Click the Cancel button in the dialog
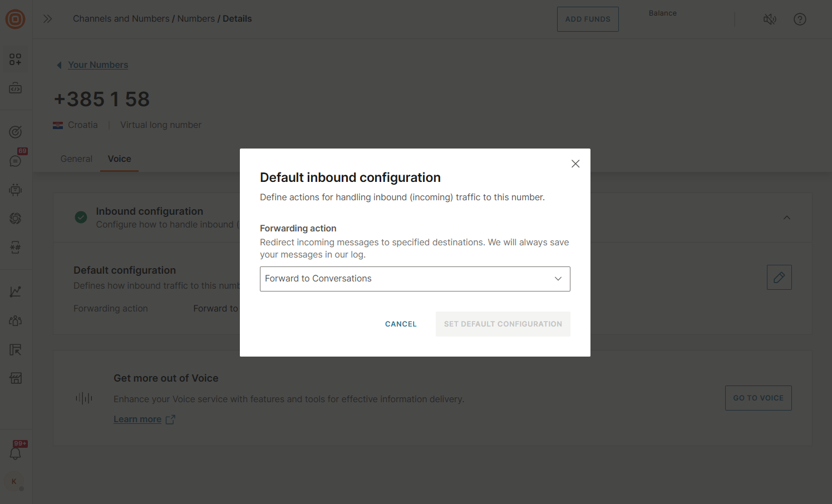Viewport: 832px width, 504px height. pos(401,324)
